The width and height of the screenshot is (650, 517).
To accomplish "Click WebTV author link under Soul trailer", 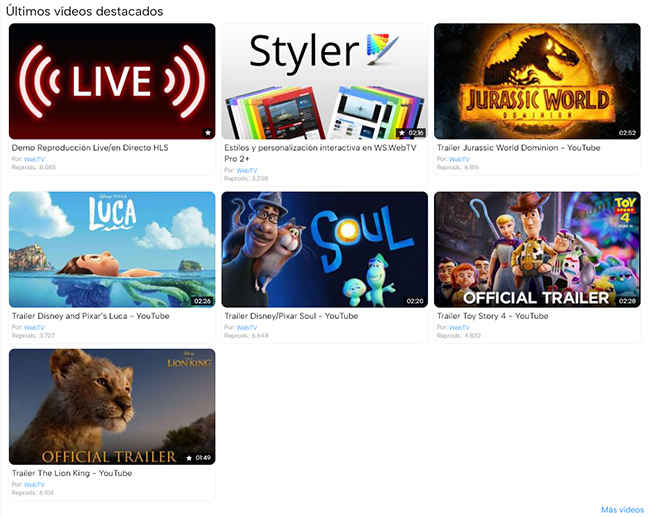I will [x=247, y=328].
